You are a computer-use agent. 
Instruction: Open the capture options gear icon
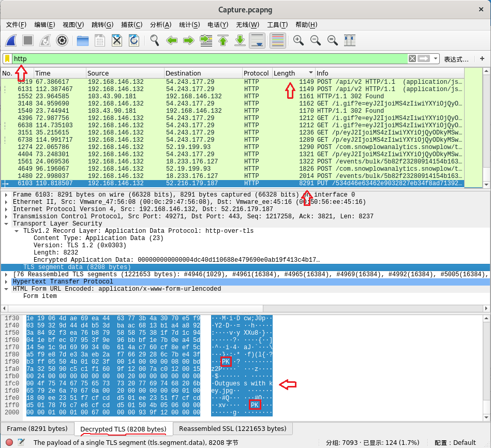(x=62, y=40)
